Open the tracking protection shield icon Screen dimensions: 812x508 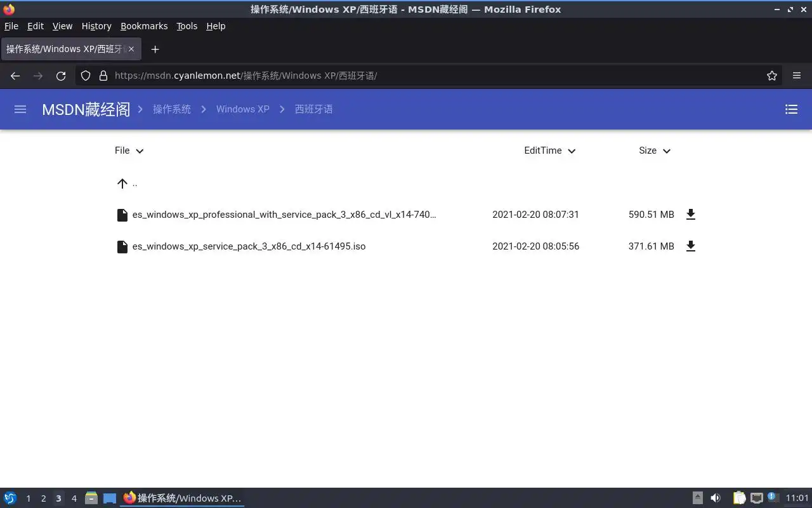(x=86, y=76)
